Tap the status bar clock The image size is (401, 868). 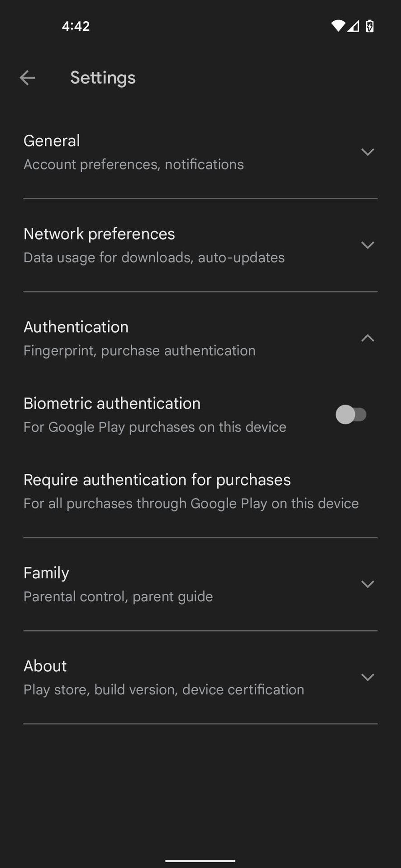76,26
